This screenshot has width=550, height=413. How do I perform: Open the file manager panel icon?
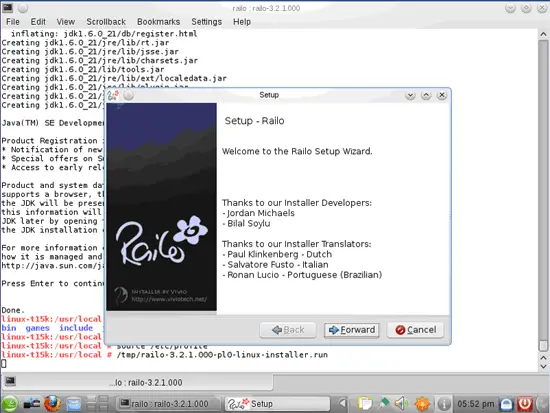click(x=74, y=404)
